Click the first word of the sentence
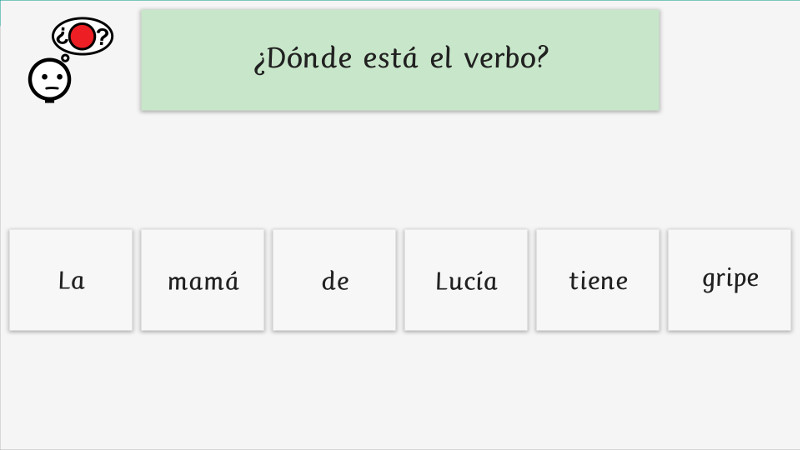 (x=71, y=280)
